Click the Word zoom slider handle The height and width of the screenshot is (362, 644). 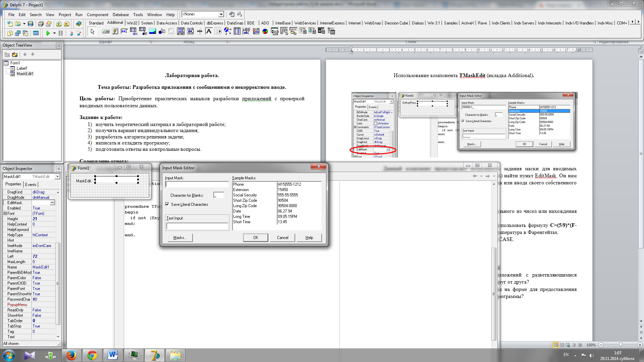tap(621, 345)
